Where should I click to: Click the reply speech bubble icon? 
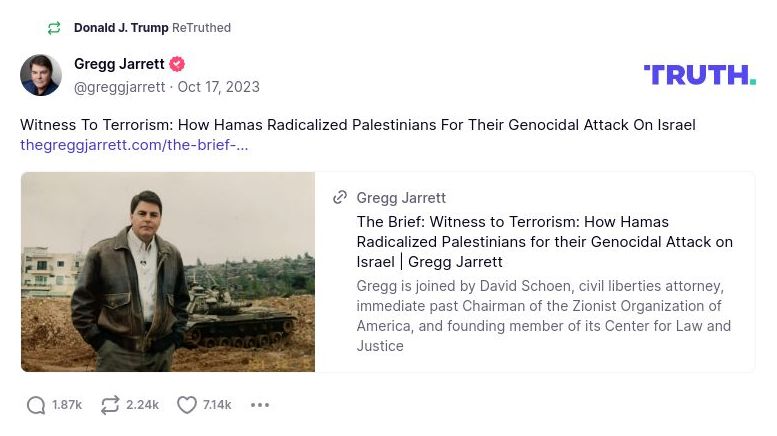point(36,405)
